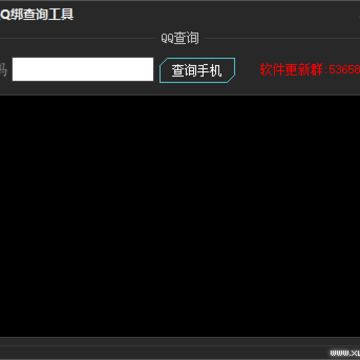Click the 查询手机 button
The height and width of the screenshot is (360, 360).
(x=197, y=70)
